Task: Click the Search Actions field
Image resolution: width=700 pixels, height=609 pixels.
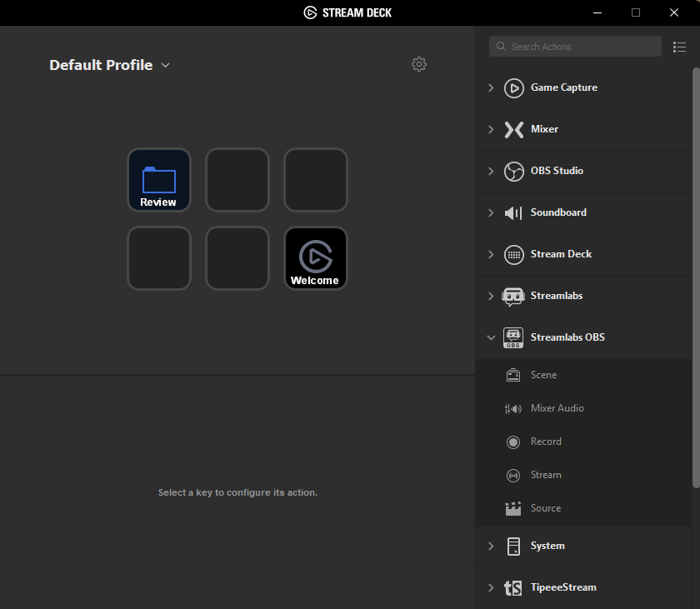Action: (575, 47)
